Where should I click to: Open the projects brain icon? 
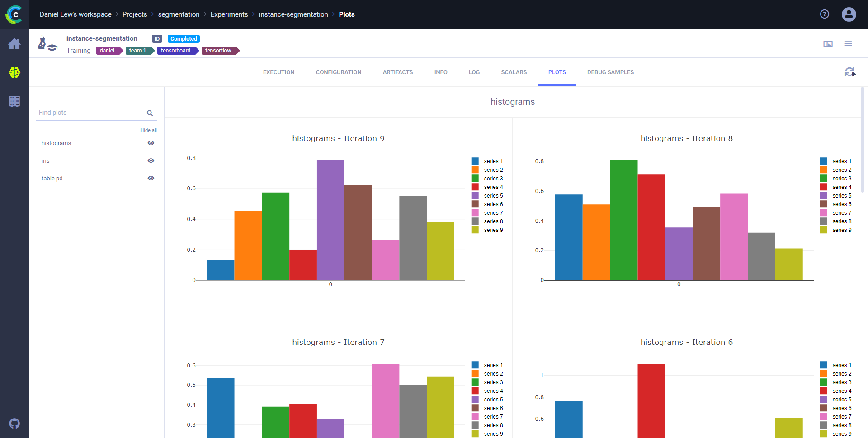point(14,72)
